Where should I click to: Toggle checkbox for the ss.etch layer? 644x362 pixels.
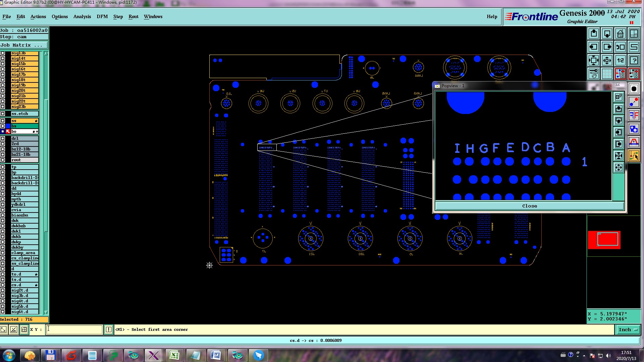[x=3, y=114]
